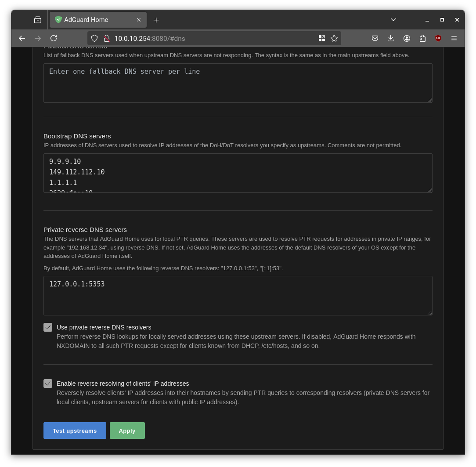The width and height of the screenshot is (476, 467).
Task: Click inside the Private reverse DNS servers field
Action: (x=238, y=295)
